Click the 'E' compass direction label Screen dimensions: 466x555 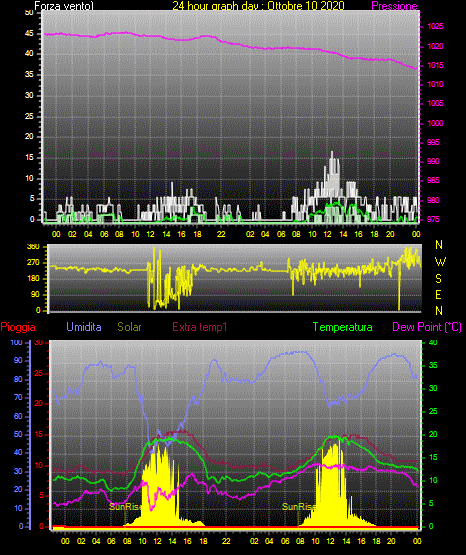click(438, 295)
